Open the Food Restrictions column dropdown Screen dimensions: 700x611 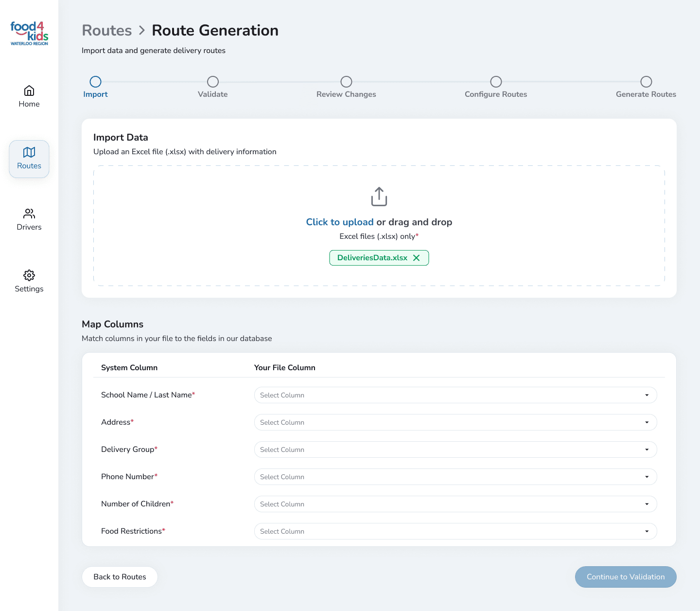click(x=455, y=531)
